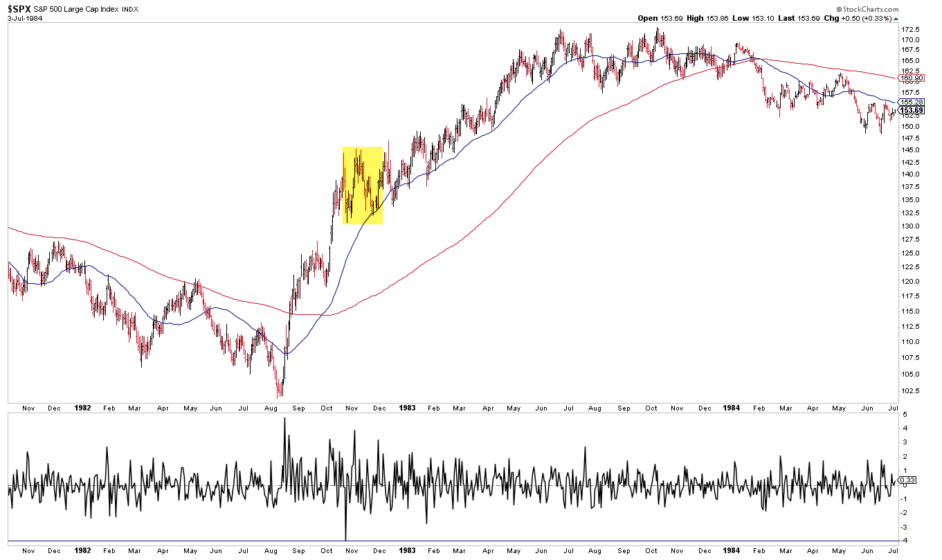Click the 147.5 price axis label

point(912,138)
